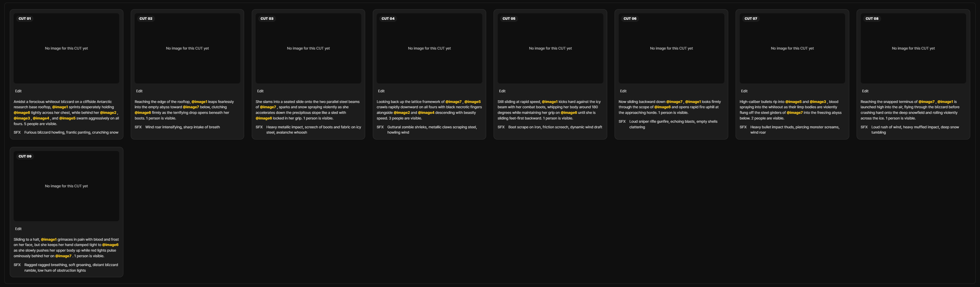Select SFX line starting "Guttural zombie shrieks"
This screenshot has width=980, height=287.
(x=432, y=130)
